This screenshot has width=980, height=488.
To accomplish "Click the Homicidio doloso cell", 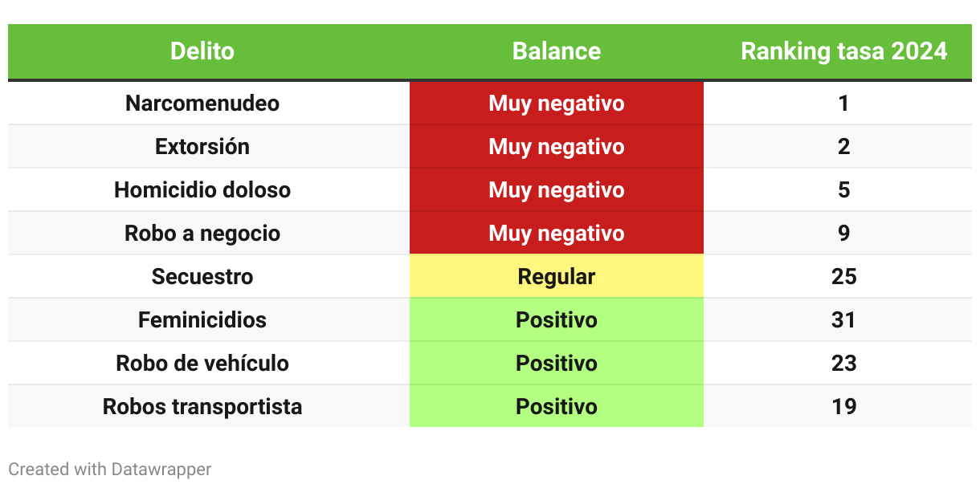I will [x=202, y=190].
